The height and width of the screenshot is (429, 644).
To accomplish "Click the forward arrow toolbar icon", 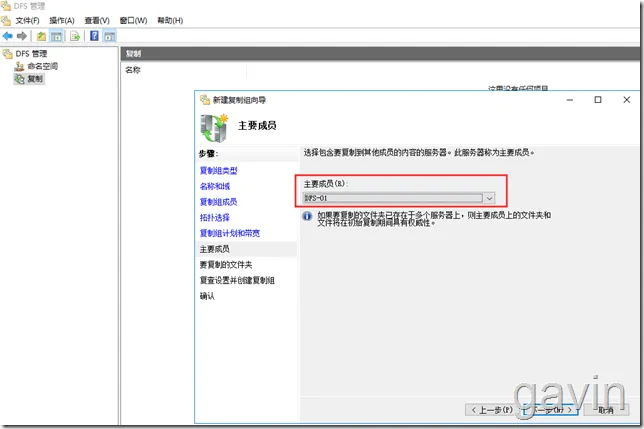I will [x=22, y=36].
